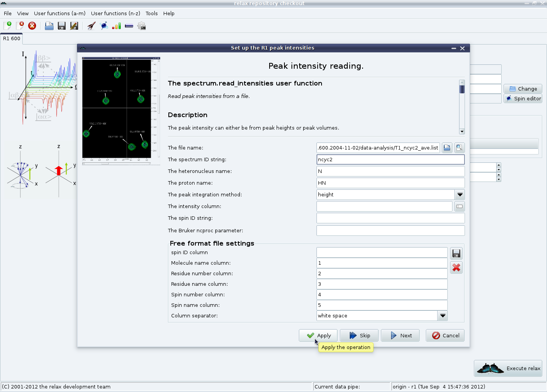The width and height of the screenshot is (547, 392).
Task: Click the spin ID string input field
Action: (390, 218)
